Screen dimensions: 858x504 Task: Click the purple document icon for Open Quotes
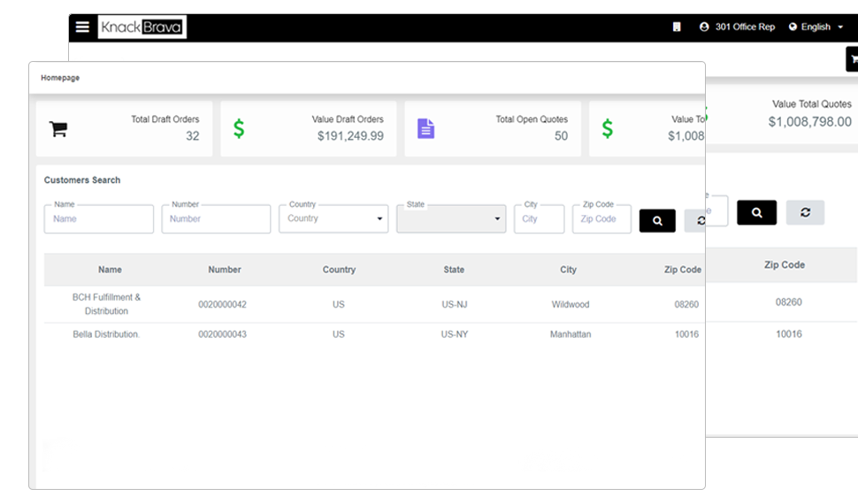coord(425,128)
